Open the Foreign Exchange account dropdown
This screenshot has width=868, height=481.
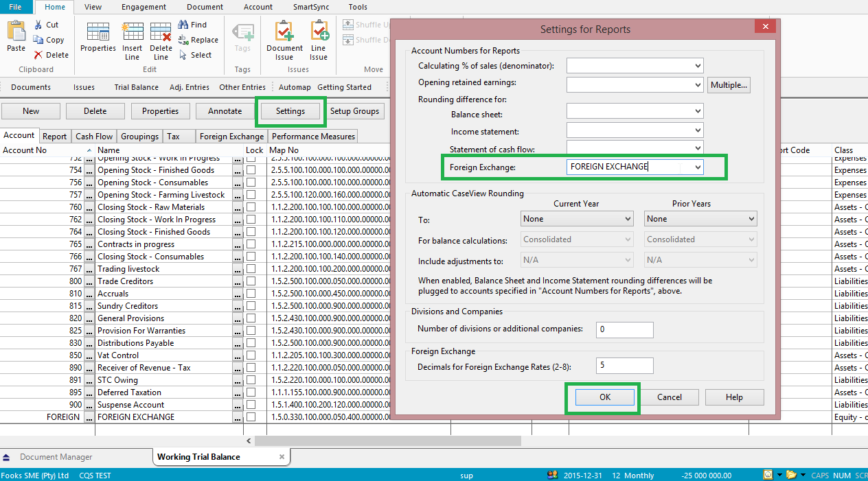698,167
